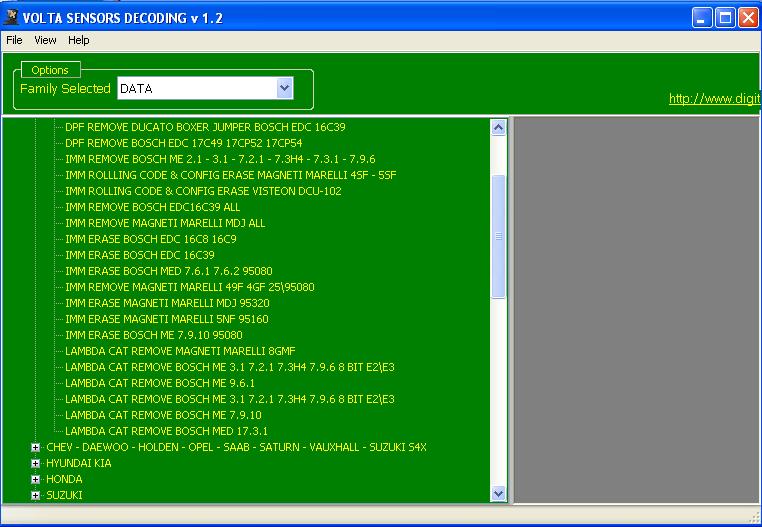This screenshot has width=762, height=527.
Task: Click the HONDA label
Action: (64, 480)
